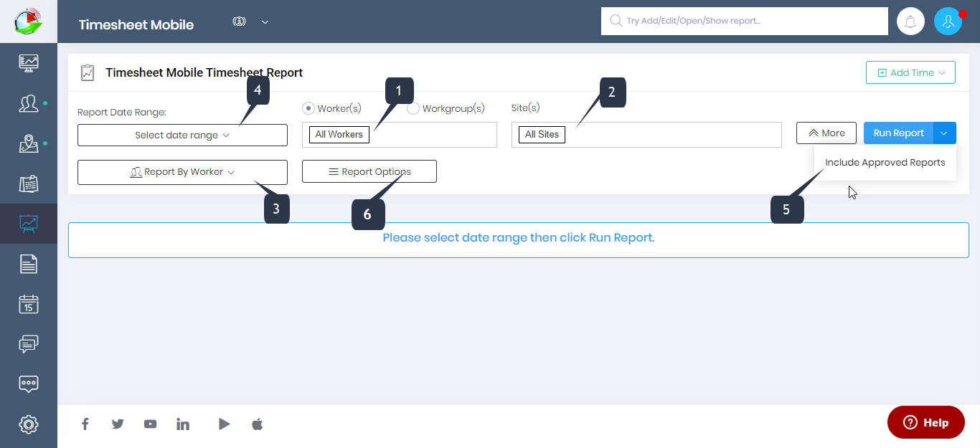
Task: Open the calendar icon in sidebar
Action: coord(29,304)
